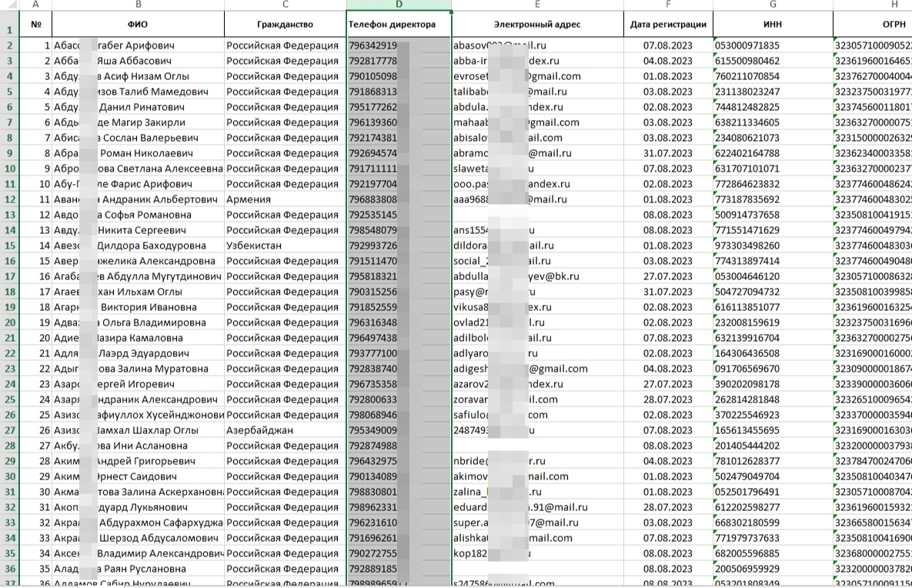
Task: Click the 'Дата регистрации' header cell
Action: (667, 25)
